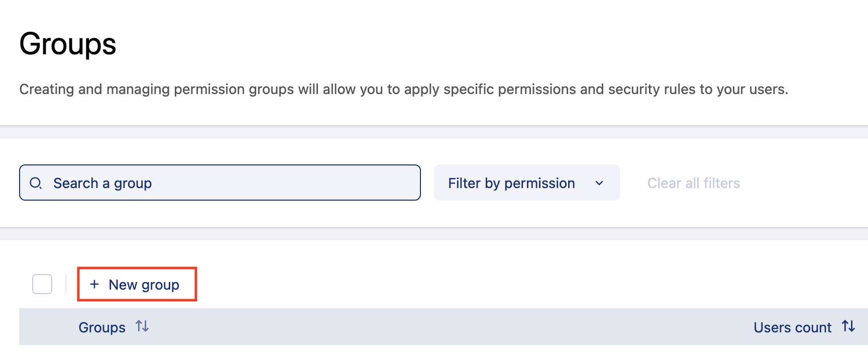Open the Filter by permission dropdown
The width and height of the screenshot is (868, 355).
526,183
